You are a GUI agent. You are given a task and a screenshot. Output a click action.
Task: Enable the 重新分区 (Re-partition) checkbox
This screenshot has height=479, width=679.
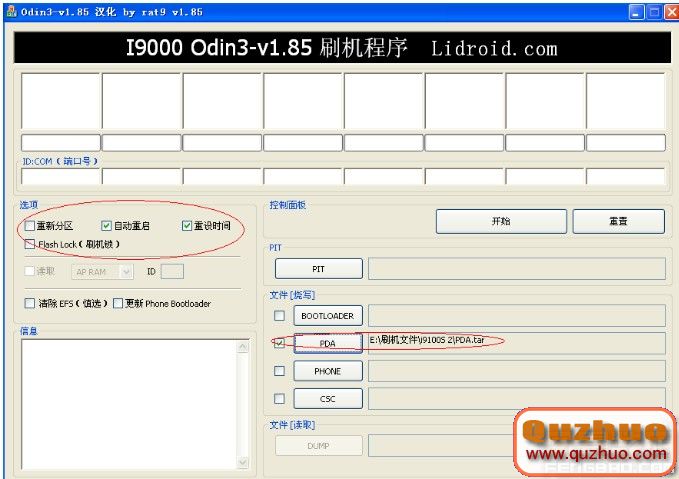[x=30, y=226]
